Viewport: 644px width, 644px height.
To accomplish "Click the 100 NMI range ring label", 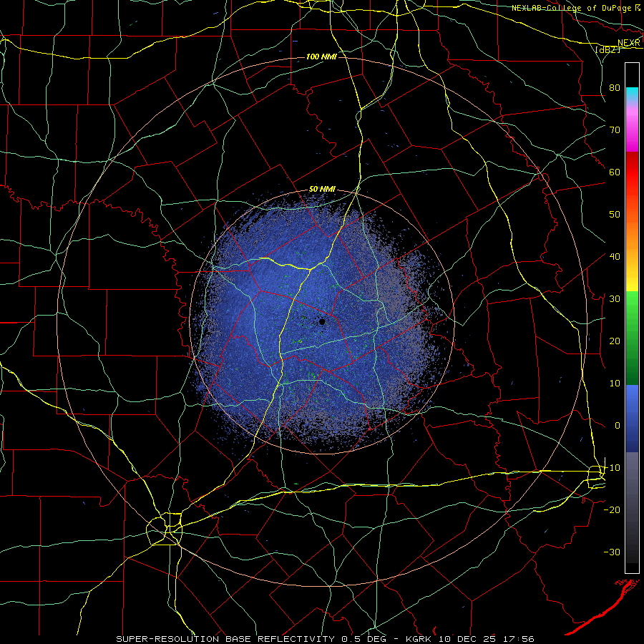I will 321,57.
